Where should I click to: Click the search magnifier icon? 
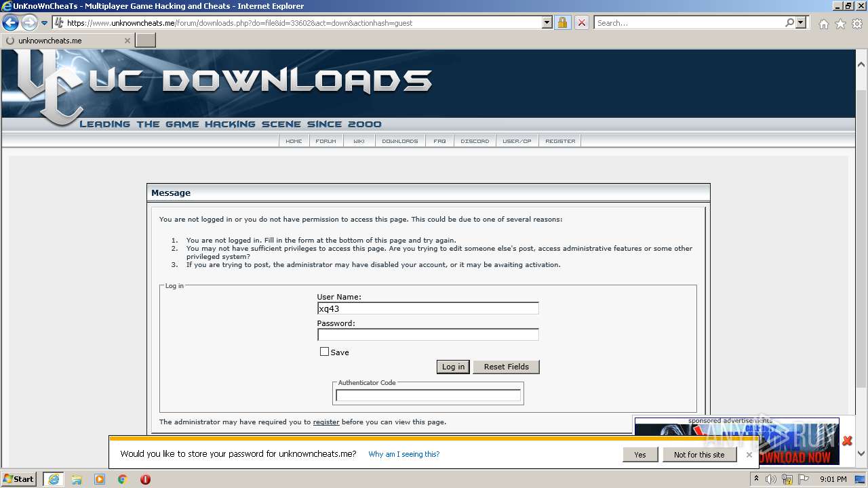(789, 22)
